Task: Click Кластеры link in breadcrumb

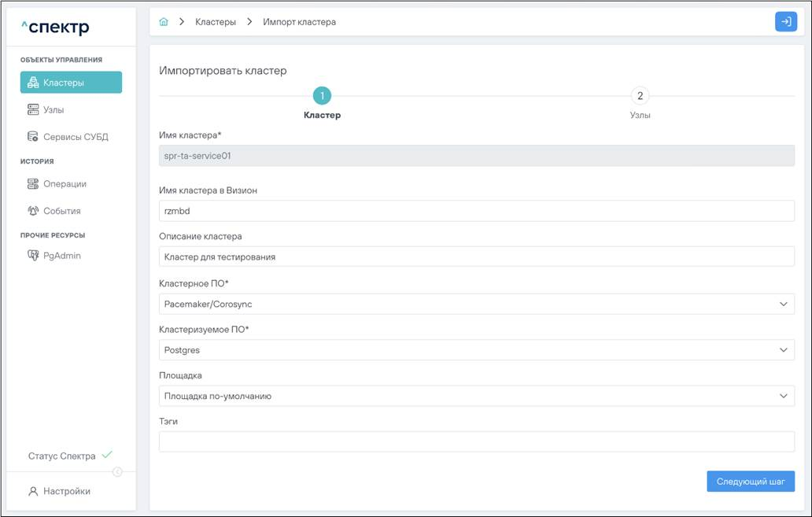Action: coord(216,22)
